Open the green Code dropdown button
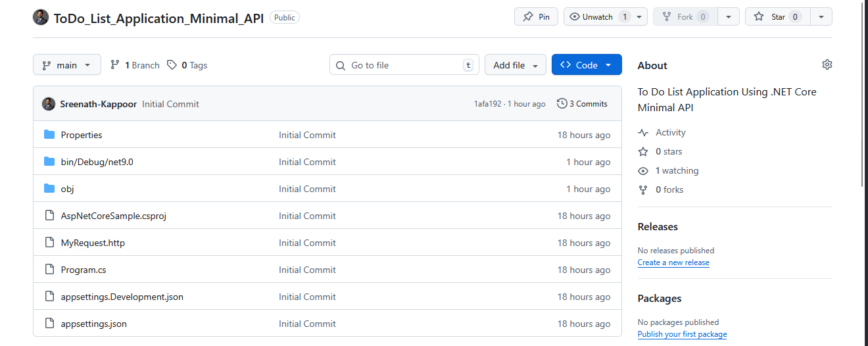The width and height of the screenshot is (868, 346). click(x=587, y=64)
